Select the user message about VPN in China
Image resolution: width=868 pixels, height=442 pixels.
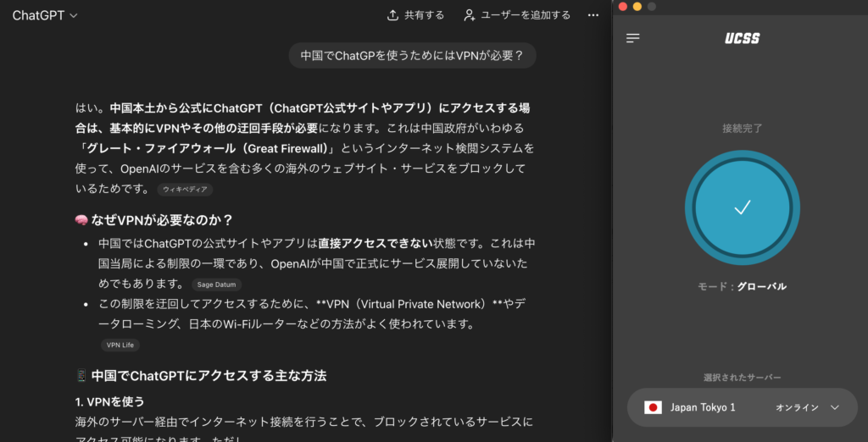(412, 56)
